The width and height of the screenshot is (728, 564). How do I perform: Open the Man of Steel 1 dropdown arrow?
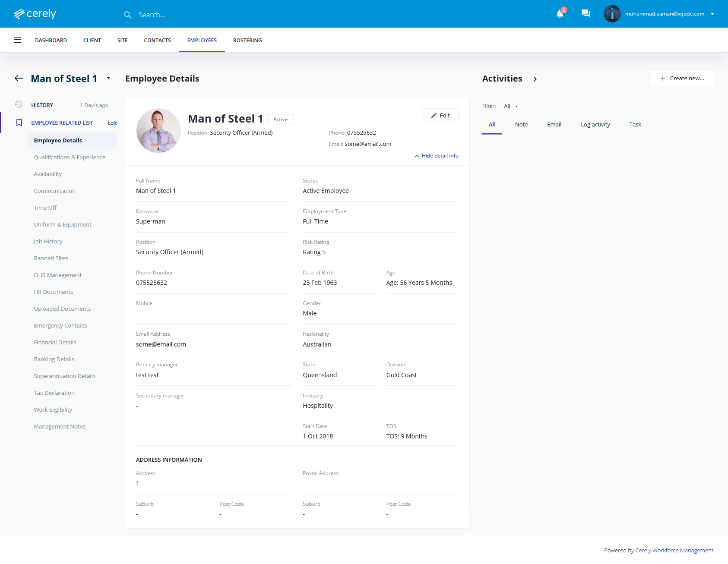click(108, 78)
